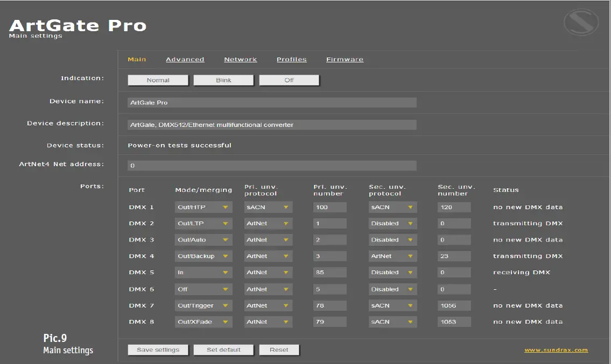This screenshot has height=364, width=611.
Task: Expand DMX 8 Out/XFade mode dropdown
Action: pos(203,322)
